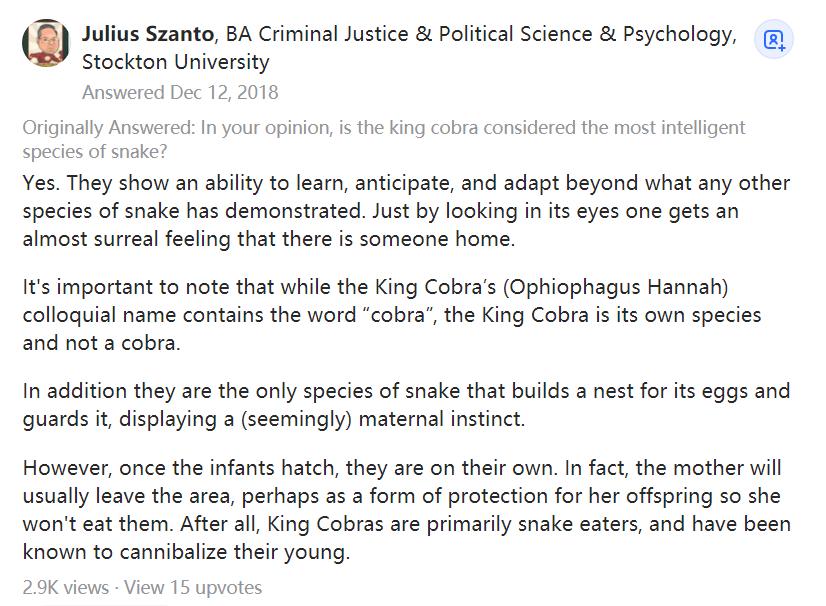Click the follow user icon button
The height and width of the screenshot is (606, 826).
(x=774, y=40)
